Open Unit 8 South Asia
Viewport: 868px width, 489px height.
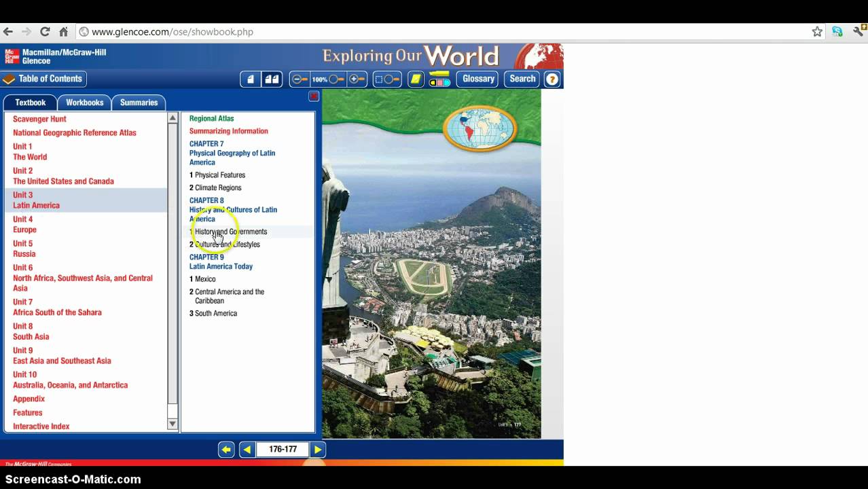[x=31, y=331]
